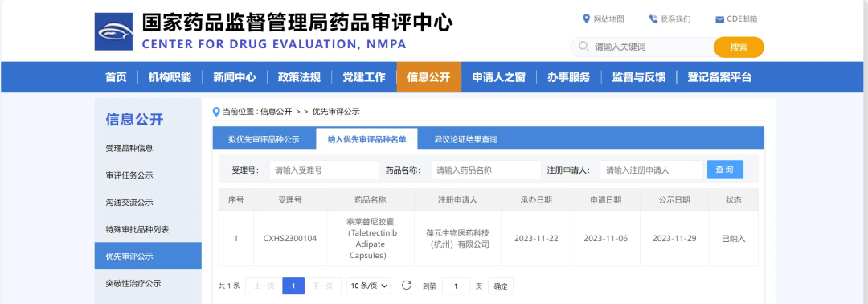Open the 网站地图 link
The height and width of the screenshot is (304, 868).
(609, 18)
